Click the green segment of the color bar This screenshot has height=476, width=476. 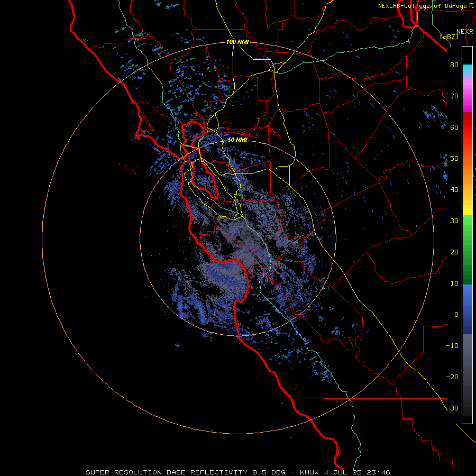coord(467,250)
